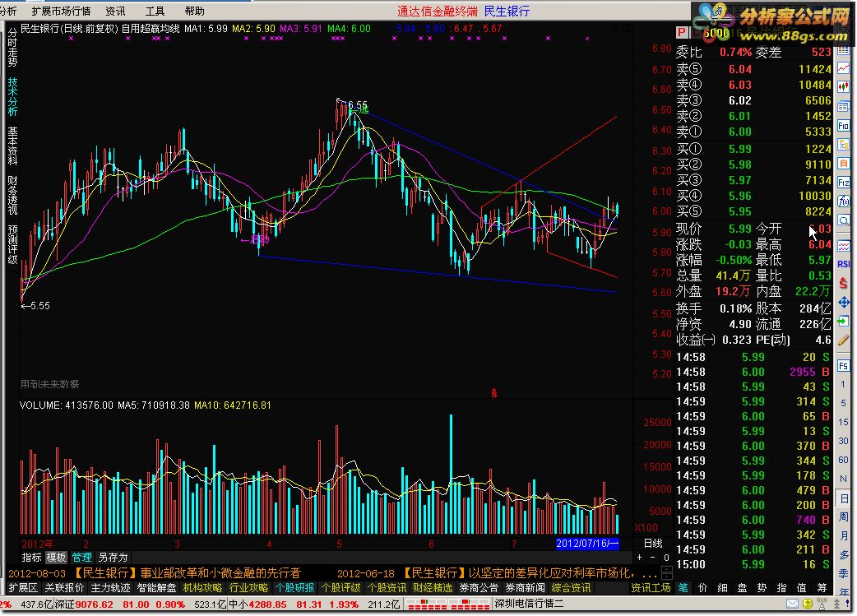Viewport: 857px width, 616px height.
Task: Switch to 分时走势 side tab
Action: (12, 48)
